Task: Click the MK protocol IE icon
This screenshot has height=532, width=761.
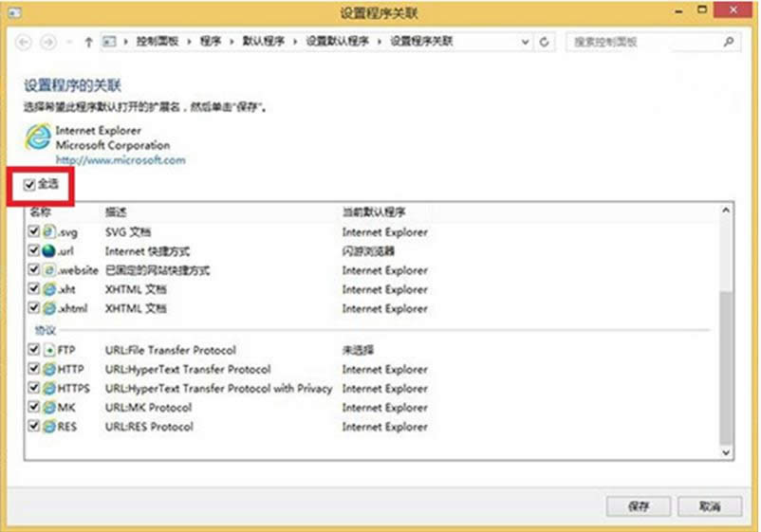Action: coord(49,407)
